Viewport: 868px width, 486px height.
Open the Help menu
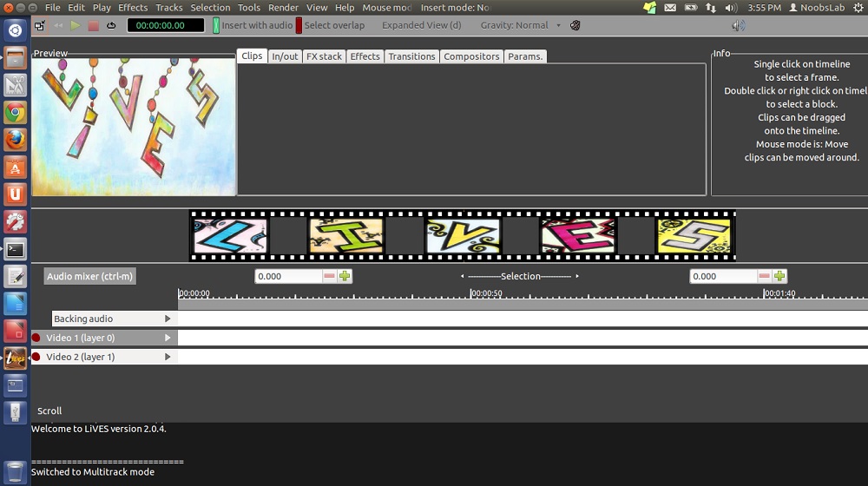[x=345, y=8]
